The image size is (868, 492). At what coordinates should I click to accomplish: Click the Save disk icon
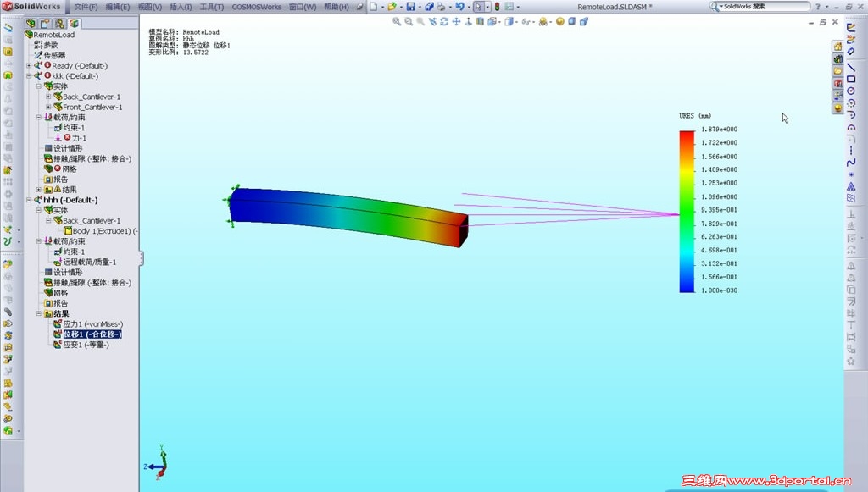(x=411, y=7)
